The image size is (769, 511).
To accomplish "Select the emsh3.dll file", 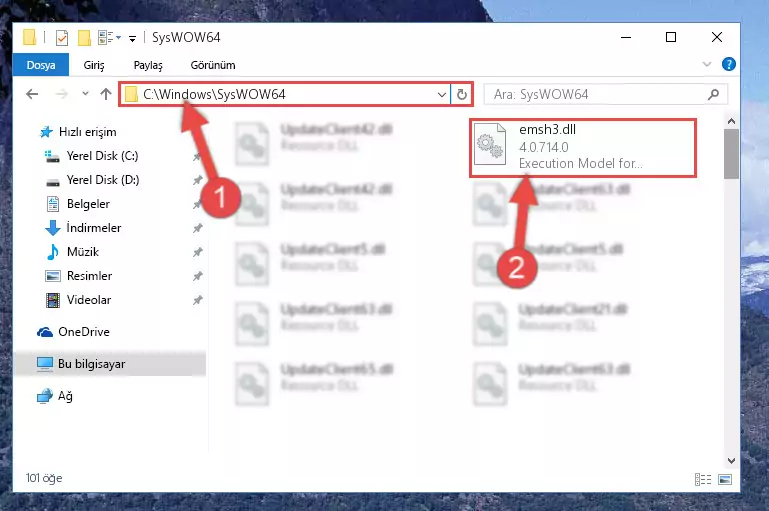I will coord(583,147).
